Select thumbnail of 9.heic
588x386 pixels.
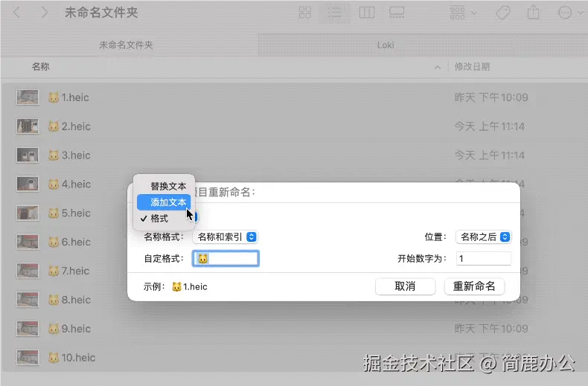pos(28,328)
